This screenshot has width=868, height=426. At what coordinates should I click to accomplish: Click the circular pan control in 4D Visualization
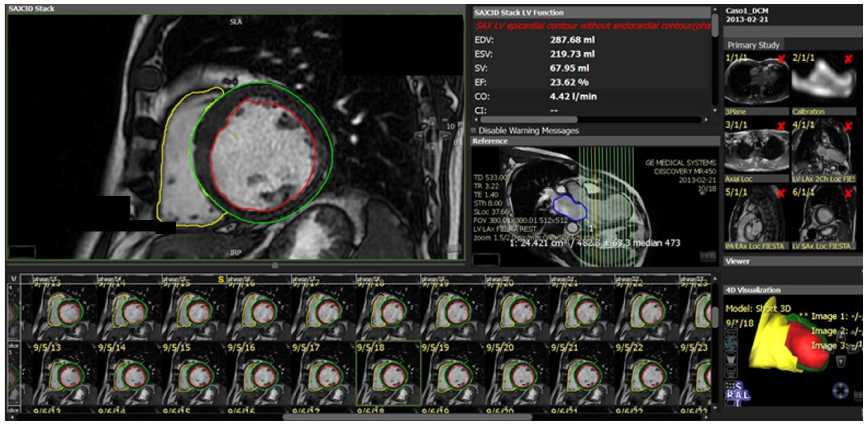tap(841, 391)
